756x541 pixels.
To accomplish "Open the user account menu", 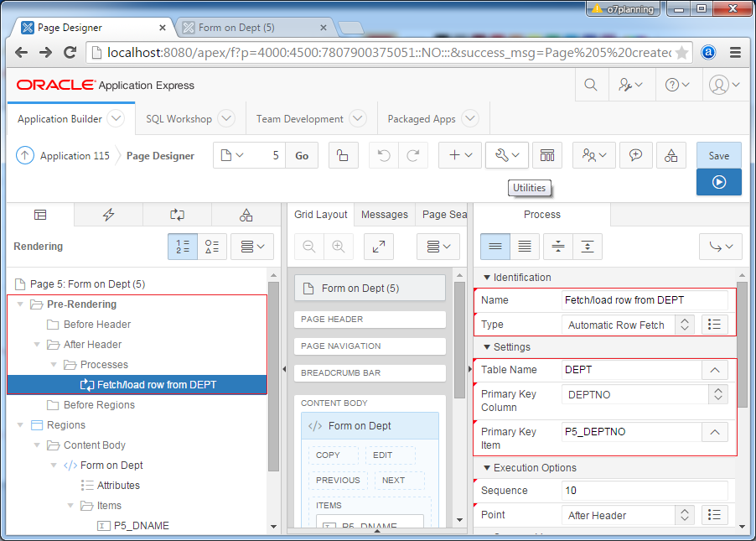I will [725, 85].
